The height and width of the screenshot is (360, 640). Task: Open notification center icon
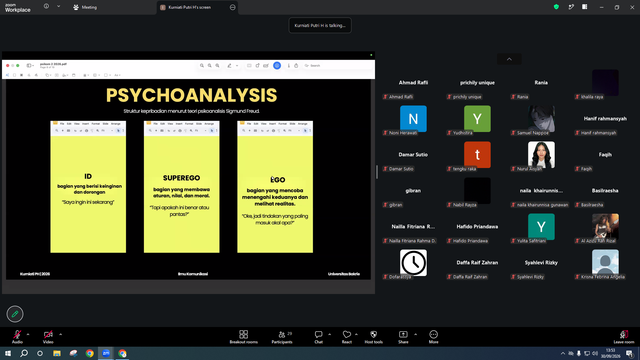coord(630,353)
